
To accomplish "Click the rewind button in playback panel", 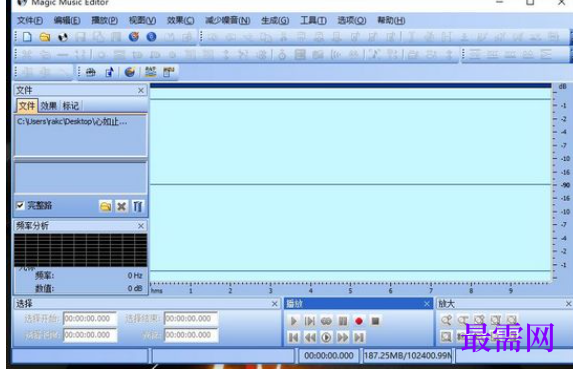I will click(310, 337).
